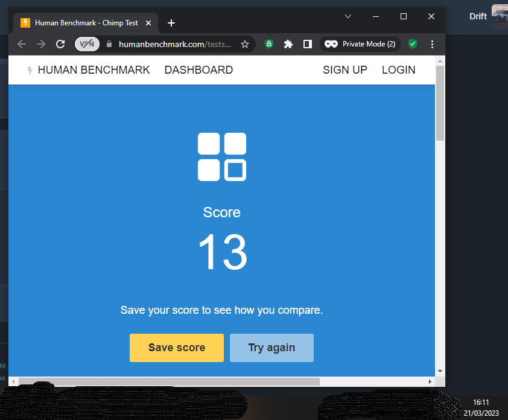Bookmark this page with star icon
Screen dimensions: 508x420
coord(245,44)
